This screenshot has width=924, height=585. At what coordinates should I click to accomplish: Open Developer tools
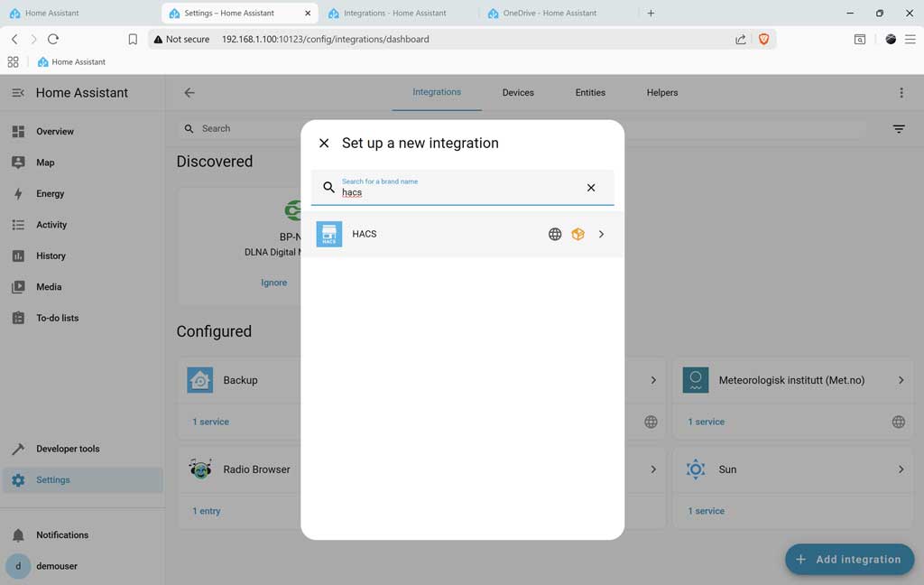click(82, 449)
